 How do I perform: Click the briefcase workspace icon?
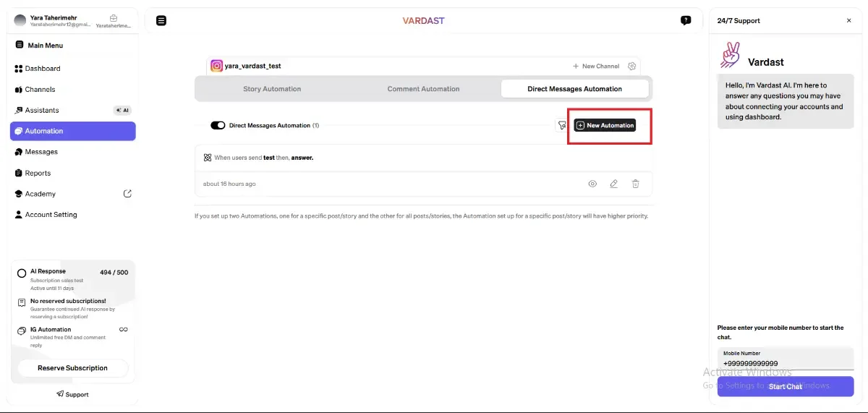(x=114, y=17)
